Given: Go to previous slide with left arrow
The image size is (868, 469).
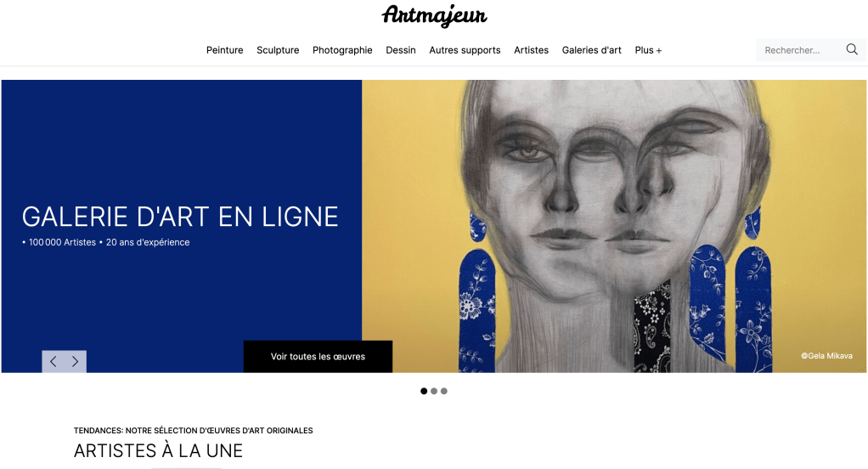Looking at the screenshot, I should [54, 362].
